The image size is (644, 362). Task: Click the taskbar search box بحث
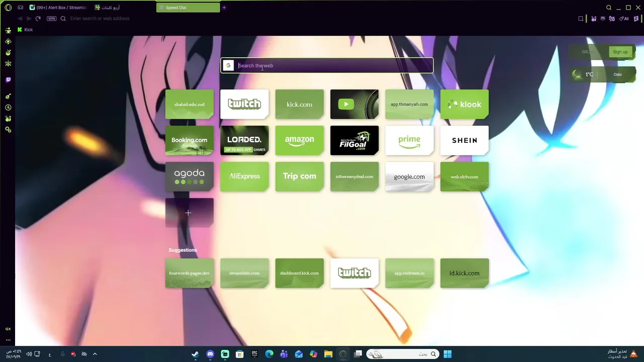(401, 354)
